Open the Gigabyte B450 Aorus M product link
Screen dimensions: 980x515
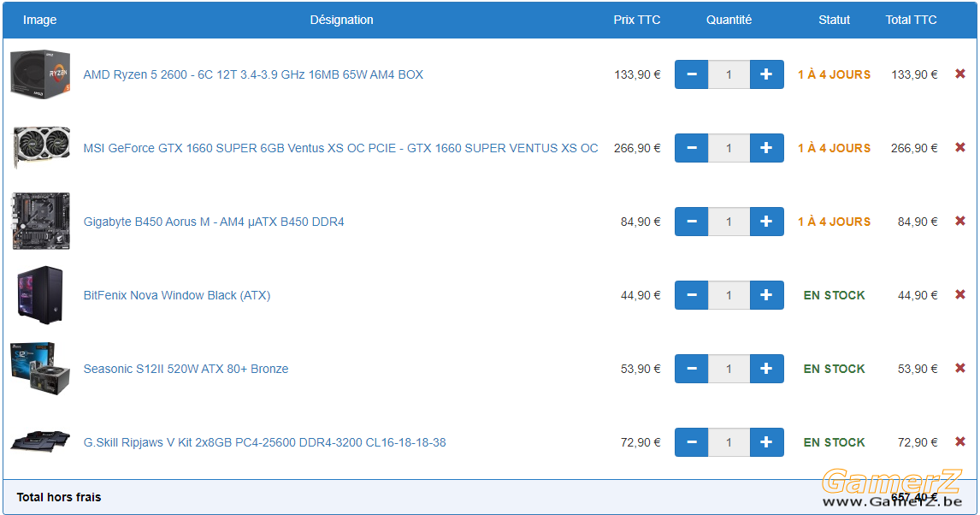(214, 222)
